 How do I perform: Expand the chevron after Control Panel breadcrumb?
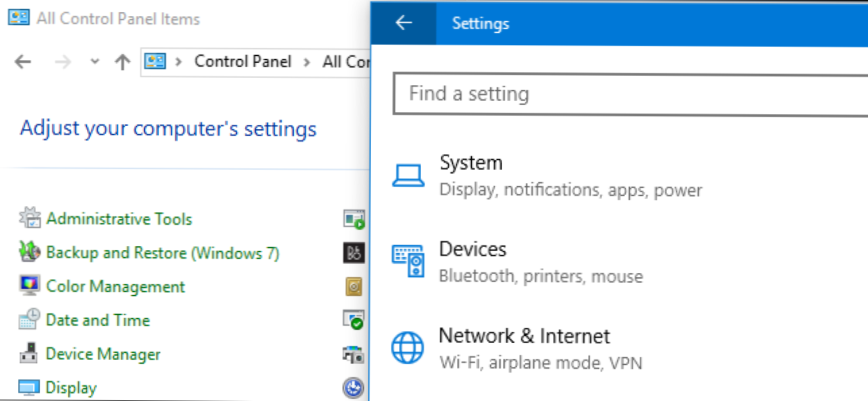[x=307, y=62]
